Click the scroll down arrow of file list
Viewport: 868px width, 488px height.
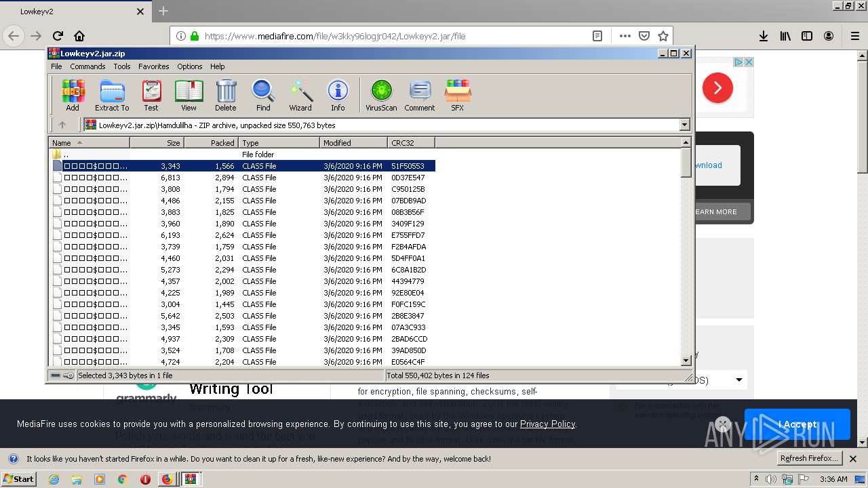coord(686,360)
